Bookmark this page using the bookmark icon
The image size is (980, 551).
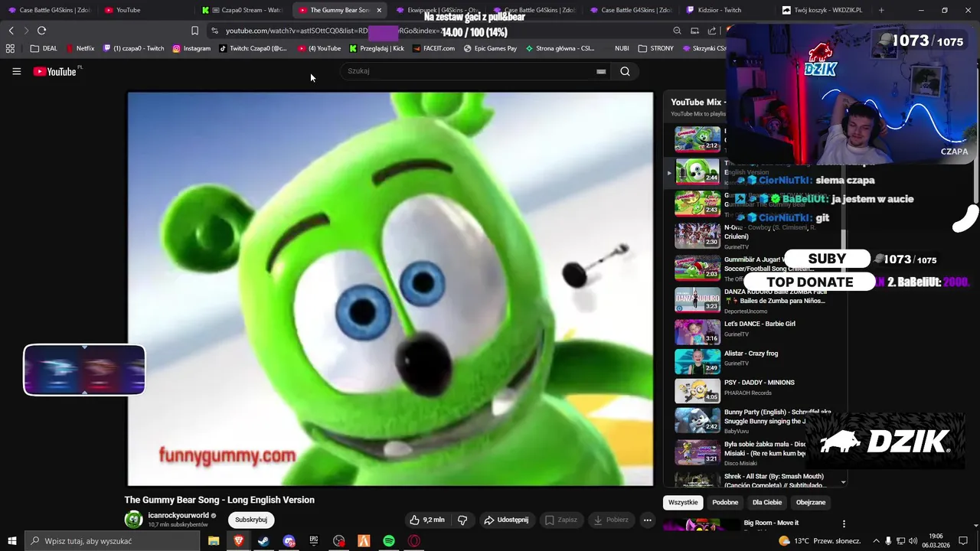click(x=194, y=31)
